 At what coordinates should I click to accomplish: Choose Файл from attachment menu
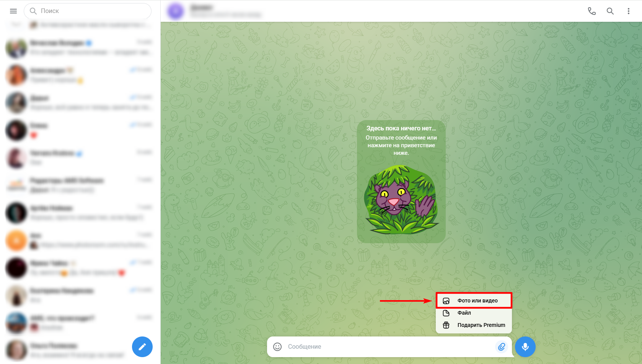click(464, 313)
